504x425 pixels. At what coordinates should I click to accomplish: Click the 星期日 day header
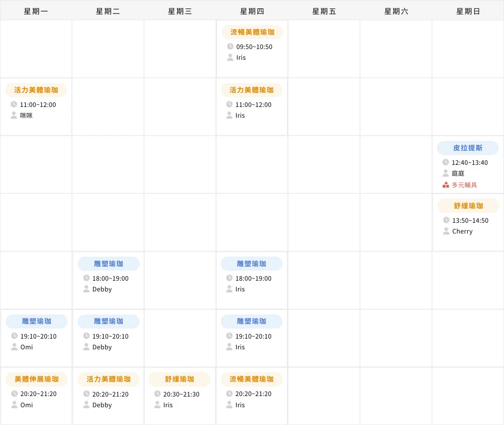[468, 11]
